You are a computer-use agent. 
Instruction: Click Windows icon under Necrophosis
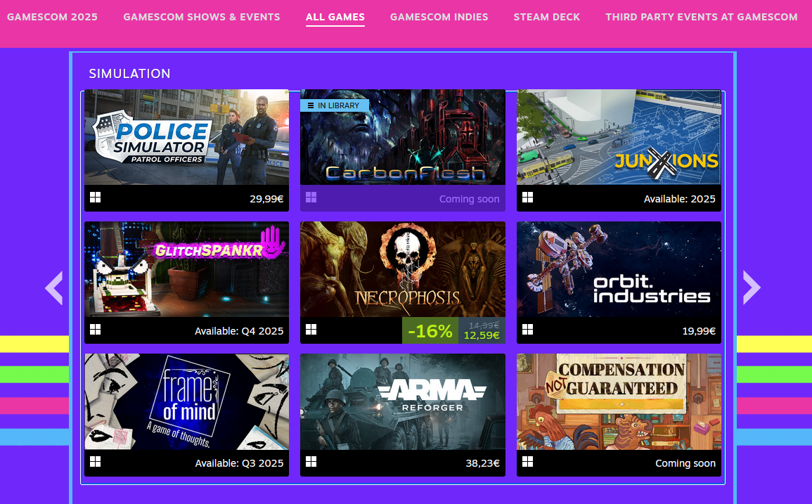coord(311,330)
